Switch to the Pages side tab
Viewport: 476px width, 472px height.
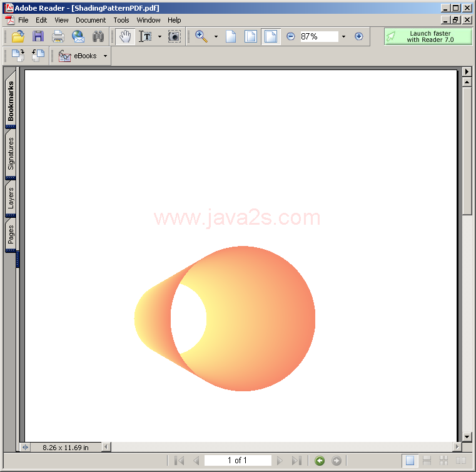[x=11, y=234]
